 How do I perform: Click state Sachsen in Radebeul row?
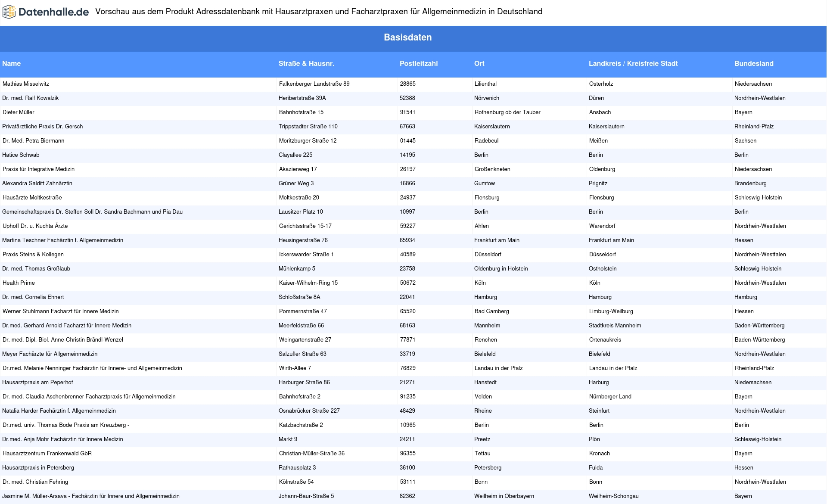[746, 140]
